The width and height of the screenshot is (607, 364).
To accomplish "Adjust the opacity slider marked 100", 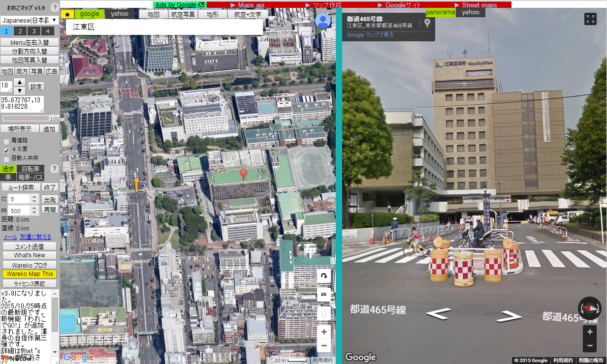I will (x=26, y=119).
